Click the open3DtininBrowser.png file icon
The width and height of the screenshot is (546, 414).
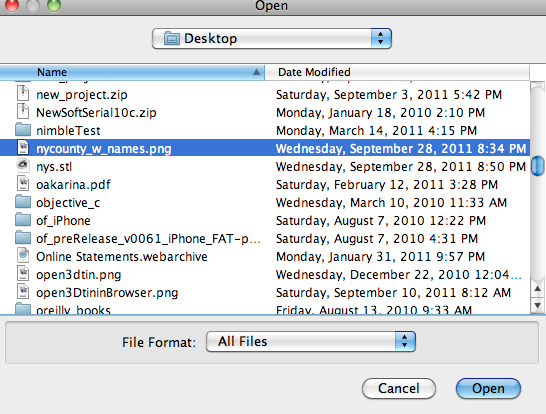[23, 292]
